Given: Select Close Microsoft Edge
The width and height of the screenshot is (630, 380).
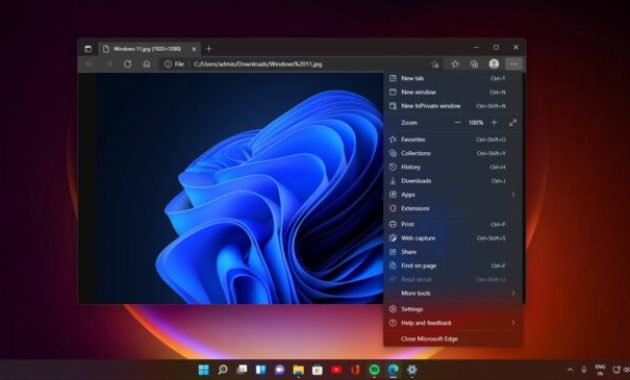Looking at the screenshot, I should pyautogui.click(x=453, y=339).
